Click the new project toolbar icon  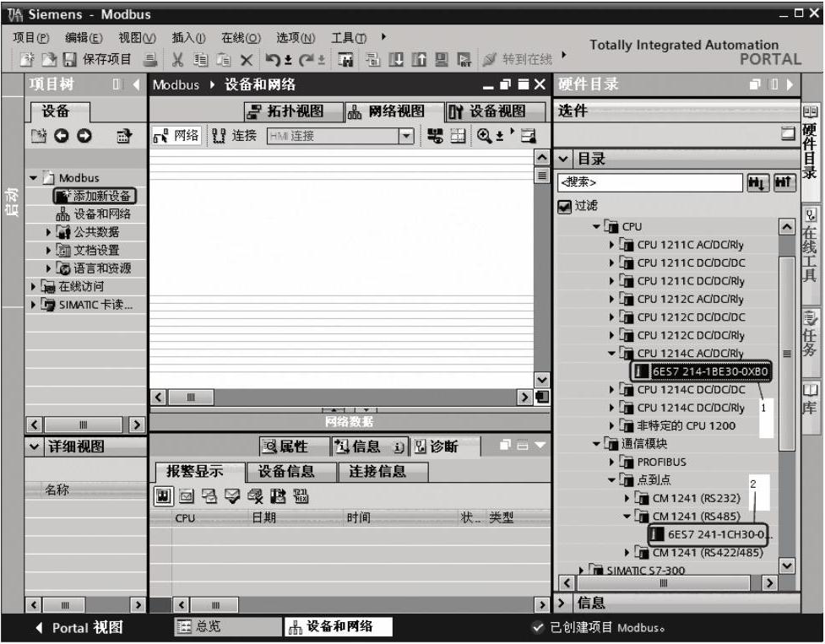click(x=27, y=59)
